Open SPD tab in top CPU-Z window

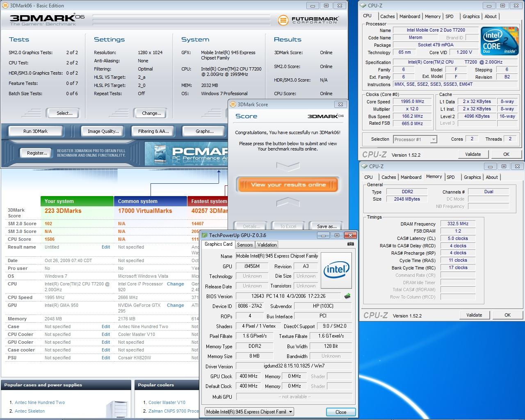[x=450, y=16]
